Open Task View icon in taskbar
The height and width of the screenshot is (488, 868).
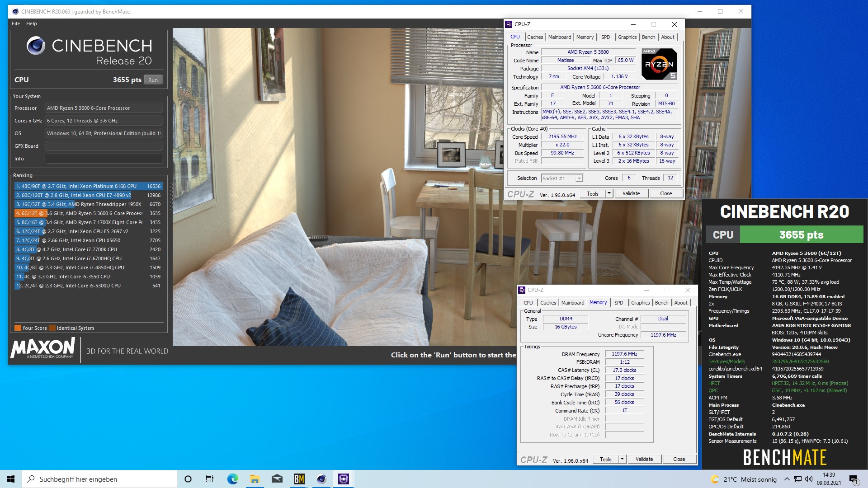pos(210,479)
